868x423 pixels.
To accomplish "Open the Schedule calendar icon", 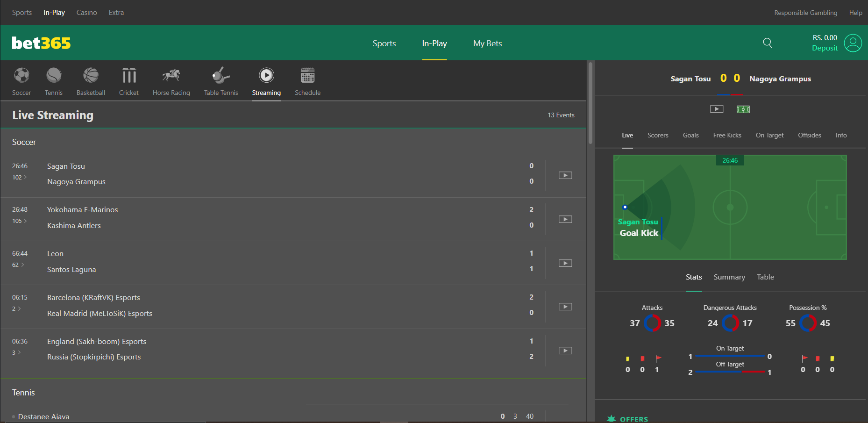I will coord(307,76).
